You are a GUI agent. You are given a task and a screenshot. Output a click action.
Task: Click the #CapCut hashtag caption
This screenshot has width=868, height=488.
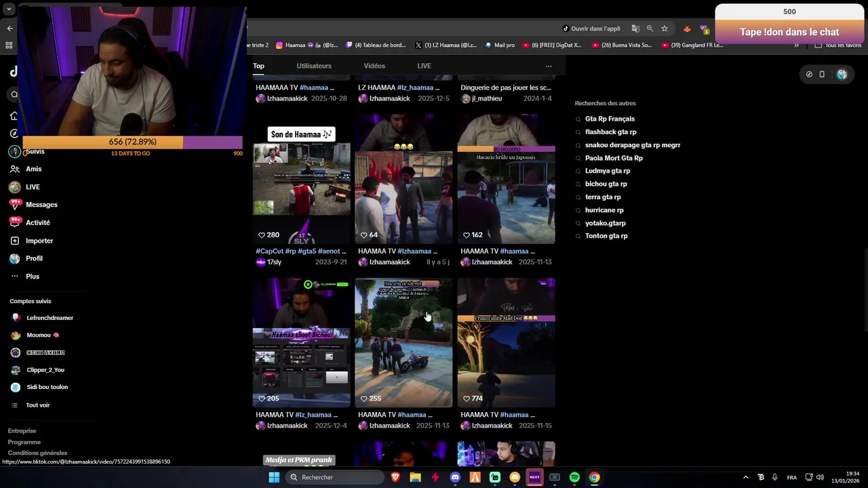point(269,251)
